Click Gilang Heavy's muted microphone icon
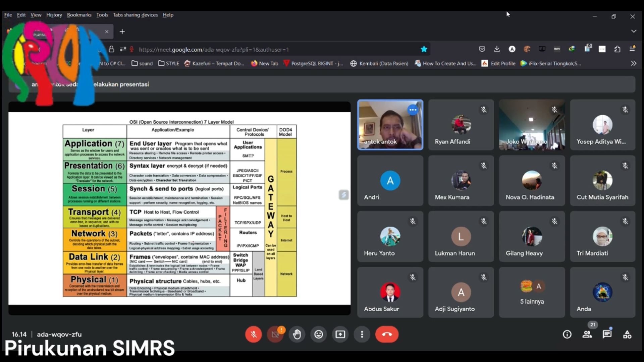644x362 pixels. pyautogui.click(x=554, y=221)
